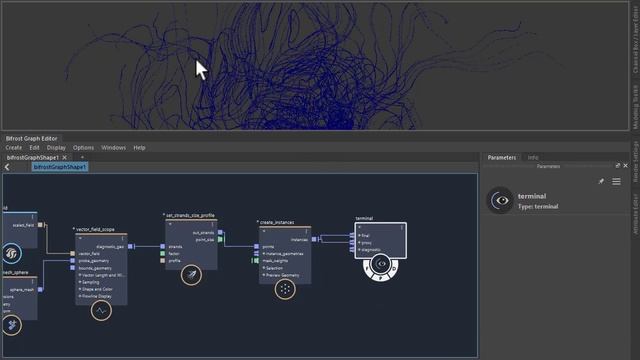Open the Channel Box / Layer Editor side tab
This screenshot has height=360, width=640.
point(635,41)
